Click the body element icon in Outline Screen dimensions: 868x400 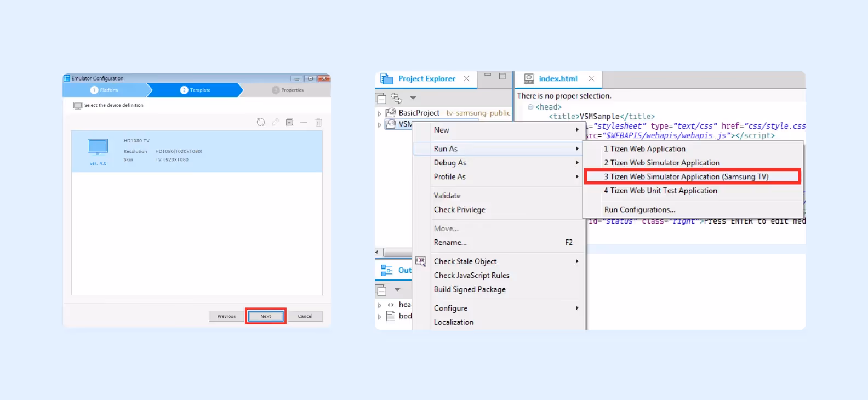pos(391,316)
